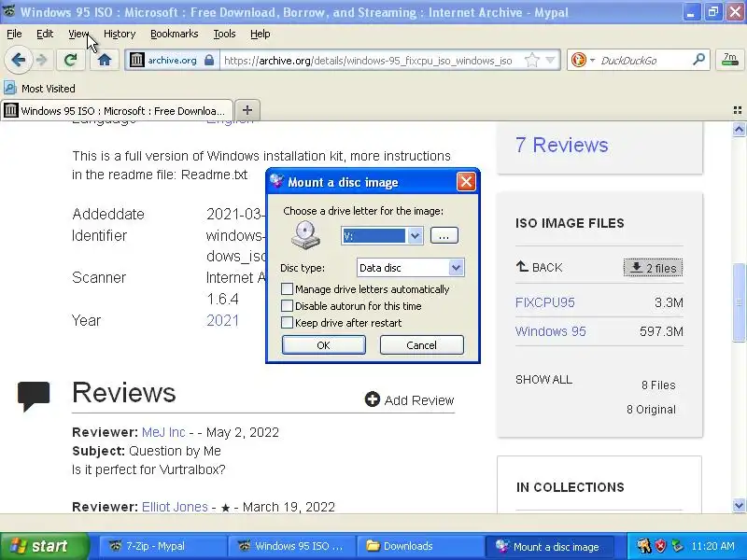Screen dimensions: 747x560
Task: Open the View menu
Action: click(78, 34)
